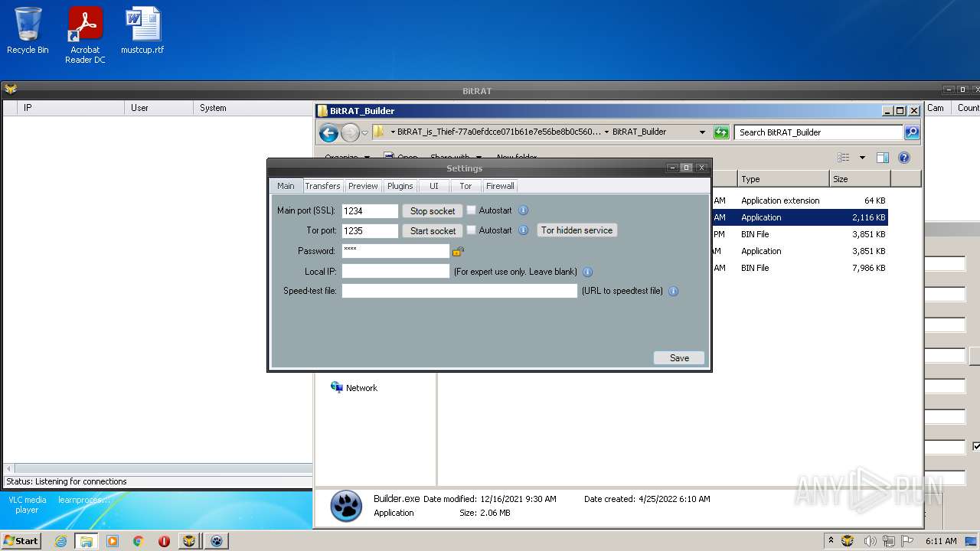Click the Builder.exe paw icon in details pane
This screenshot has height=551, width=980.
pos(346,506)
